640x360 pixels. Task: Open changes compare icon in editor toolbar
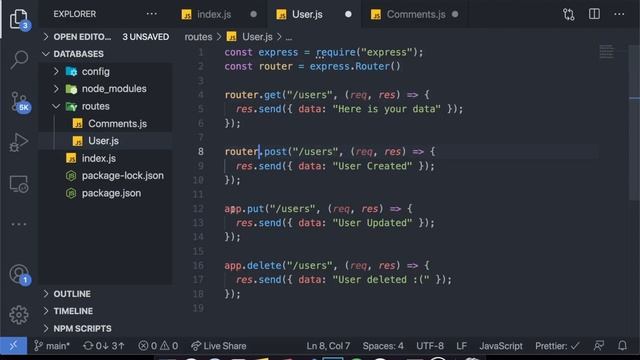[x=569, y=14]
